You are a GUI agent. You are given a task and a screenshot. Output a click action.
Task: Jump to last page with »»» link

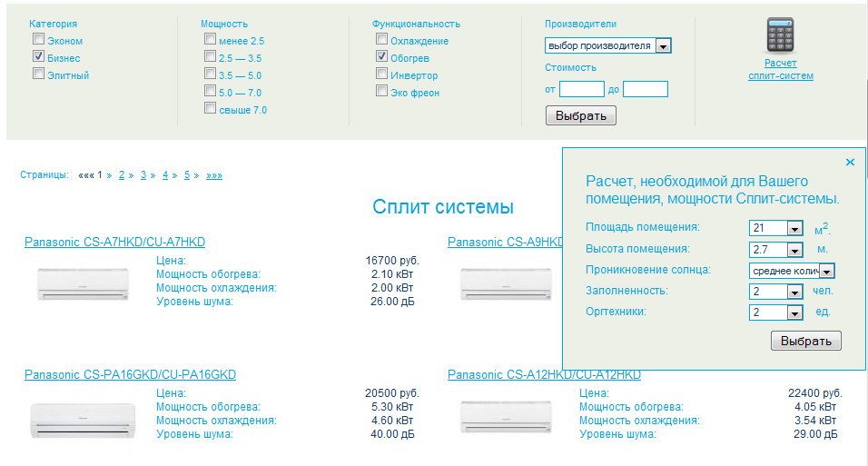point(214,175)
